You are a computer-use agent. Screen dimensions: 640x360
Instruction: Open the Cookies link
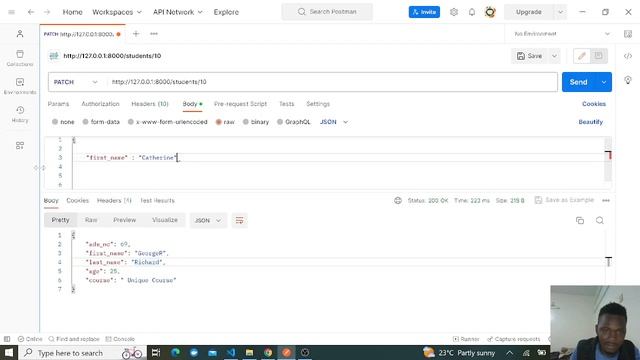tap(594, 104)
